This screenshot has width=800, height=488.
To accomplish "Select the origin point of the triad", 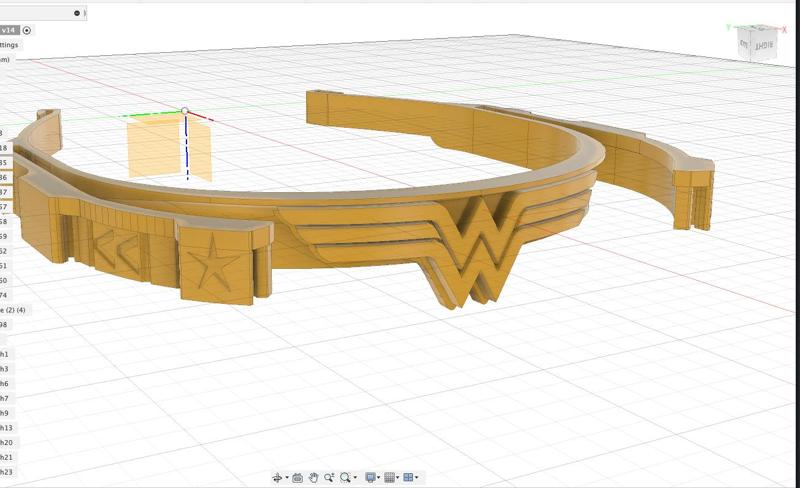I will 185,111.
